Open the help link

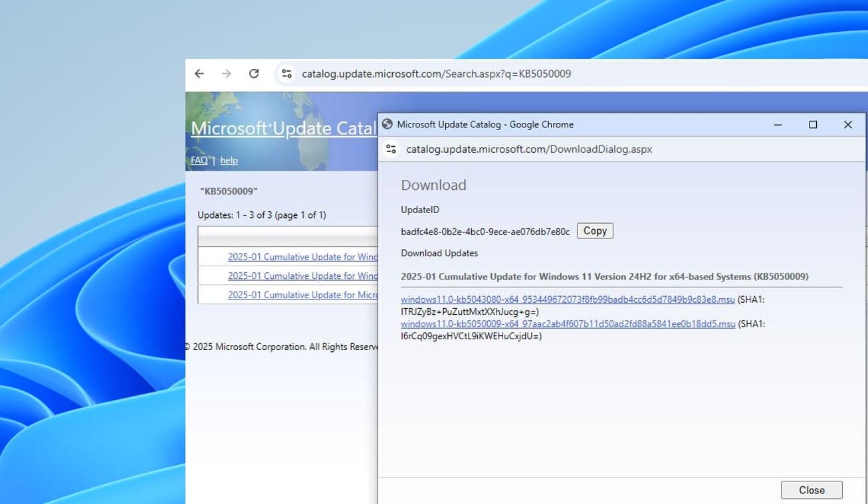point(229,161)
